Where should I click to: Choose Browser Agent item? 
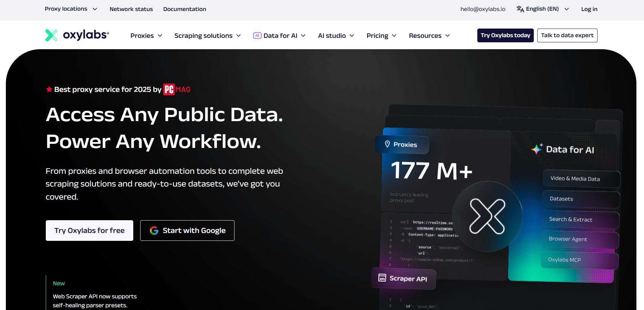coord(580,239)
